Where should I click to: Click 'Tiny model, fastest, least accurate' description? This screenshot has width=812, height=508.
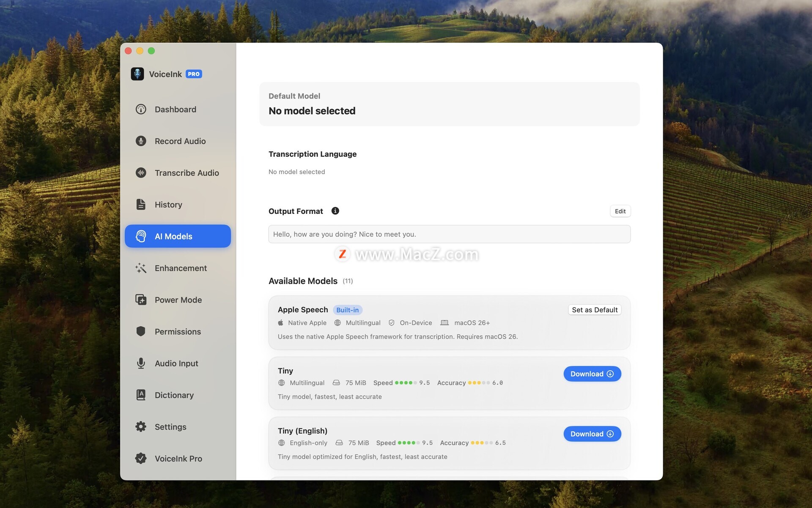click(330, 397)
